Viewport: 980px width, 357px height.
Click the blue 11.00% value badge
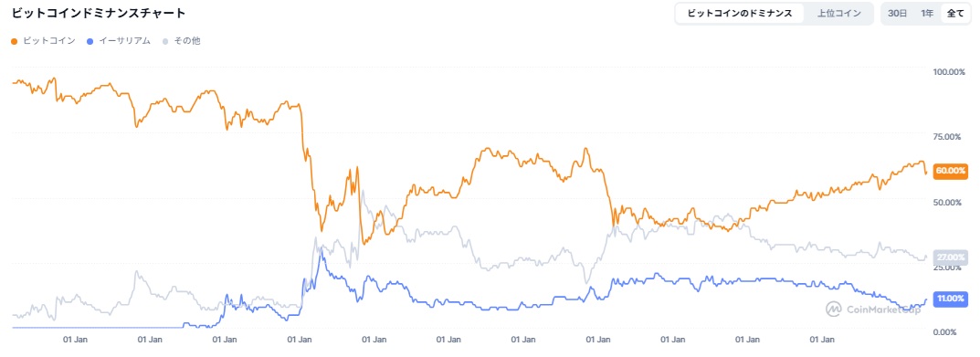point(950,299)
